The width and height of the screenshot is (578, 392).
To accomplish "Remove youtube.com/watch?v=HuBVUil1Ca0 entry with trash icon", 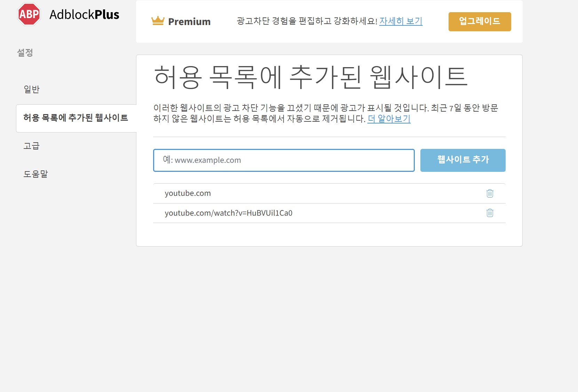I will coord(490,213).
